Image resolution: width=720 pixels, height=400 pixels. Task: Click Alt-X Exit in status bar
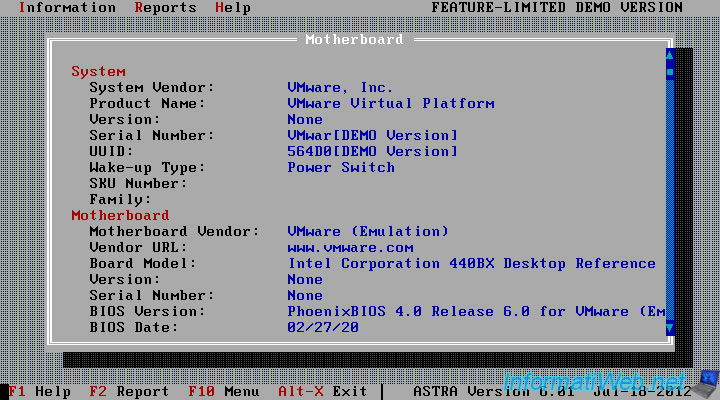[x=322, y=391]
